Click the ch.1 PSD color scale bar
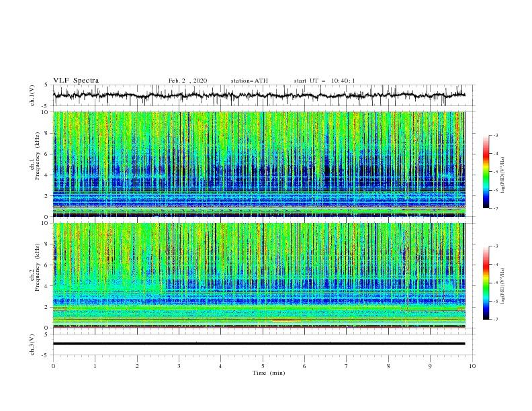 coord(486,172)
